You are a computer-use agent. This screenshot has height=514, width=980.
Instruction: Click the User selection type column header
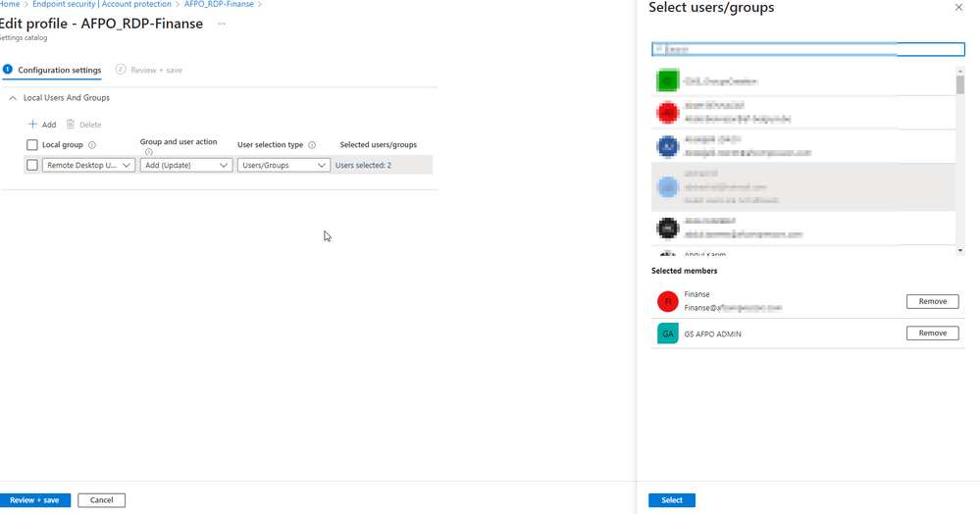pos(270,144)
